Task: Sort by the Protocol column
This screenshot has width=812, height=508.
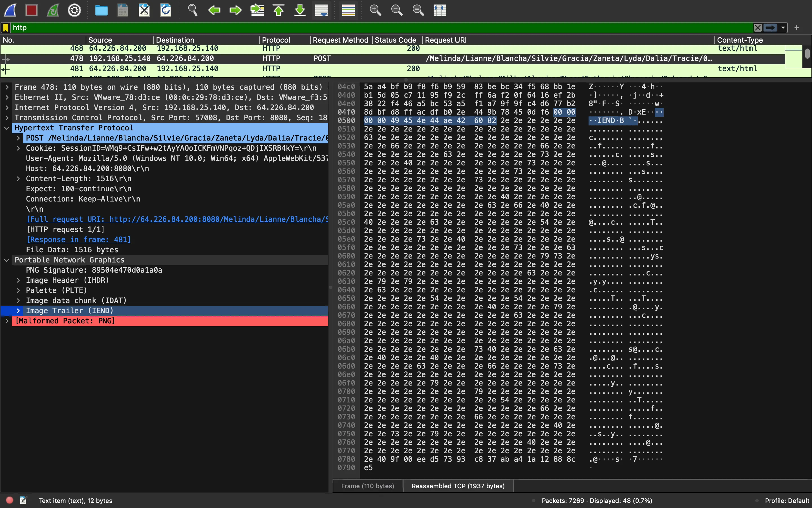Action: click(285, 40)
